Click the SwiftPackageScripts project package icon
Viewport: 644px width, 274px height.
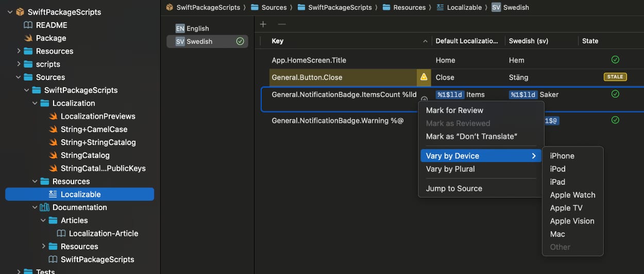coord(20,12)
